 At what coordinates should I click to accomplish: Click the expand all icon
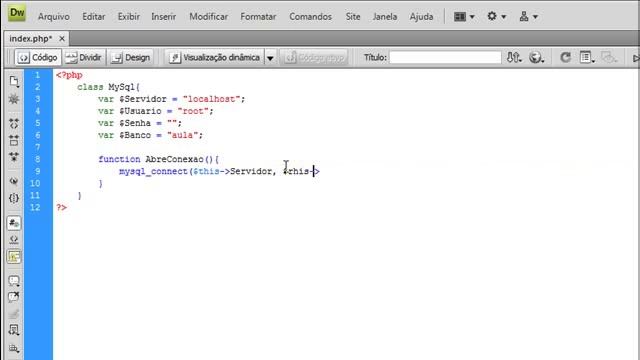click(14, 157)
